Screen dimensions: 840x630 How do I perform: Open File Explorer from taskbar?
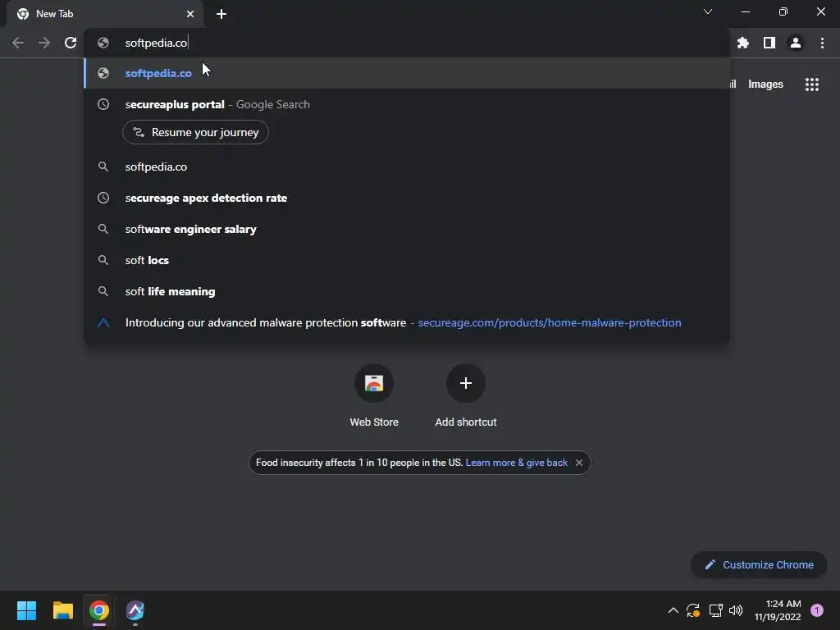(62, 610)
